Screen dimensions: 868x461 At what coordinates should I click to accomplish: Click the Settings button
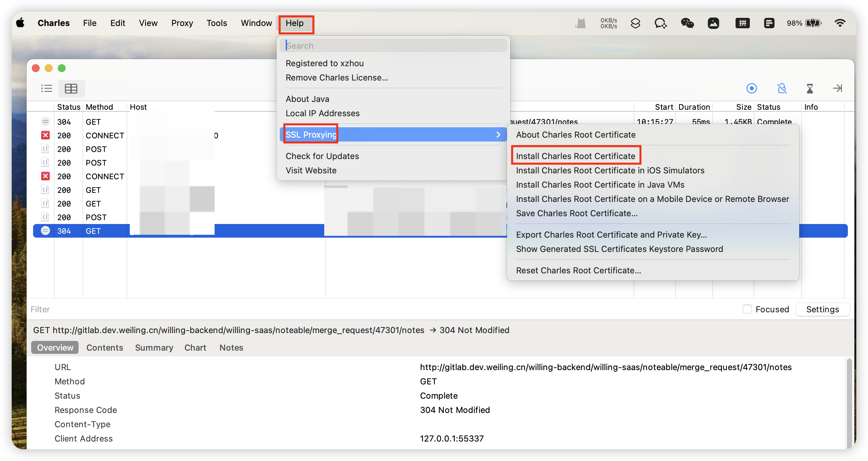(823, 309)
